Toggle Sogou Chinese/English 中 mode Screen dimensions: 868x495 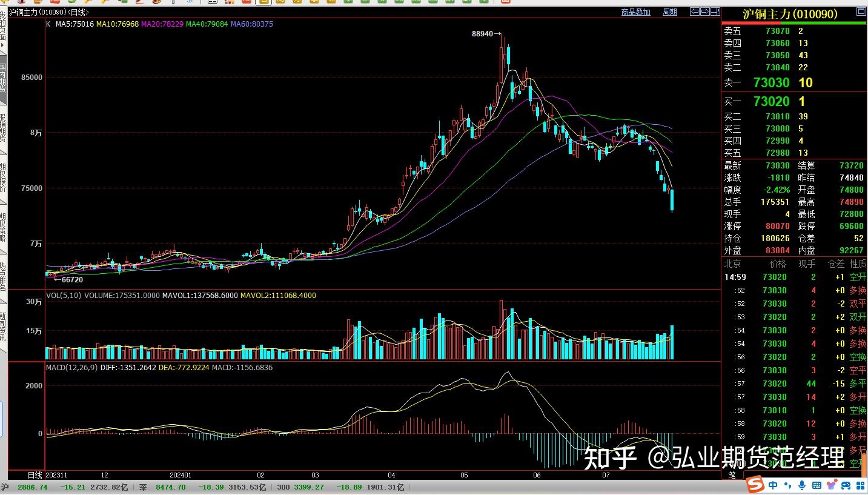774,485
